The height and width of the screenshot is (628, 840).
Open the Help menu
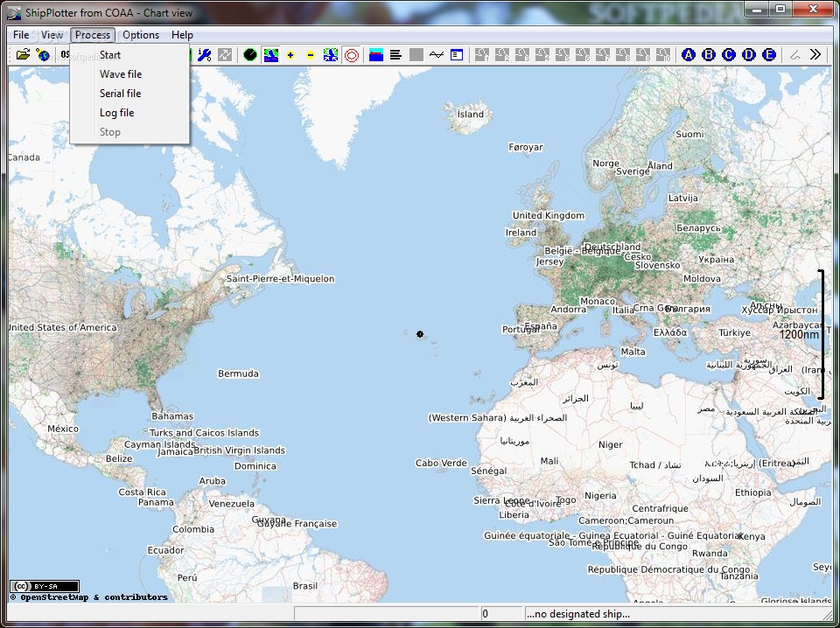tap(182, 35)
